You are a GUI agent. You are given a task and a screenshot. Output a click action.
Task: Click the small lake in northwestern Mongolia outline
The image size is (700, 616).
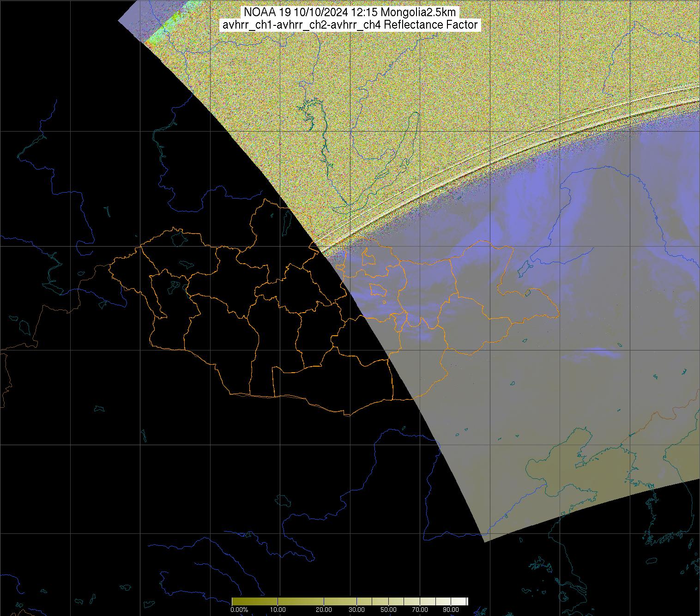pyautogui.click(x=179, y=237)
